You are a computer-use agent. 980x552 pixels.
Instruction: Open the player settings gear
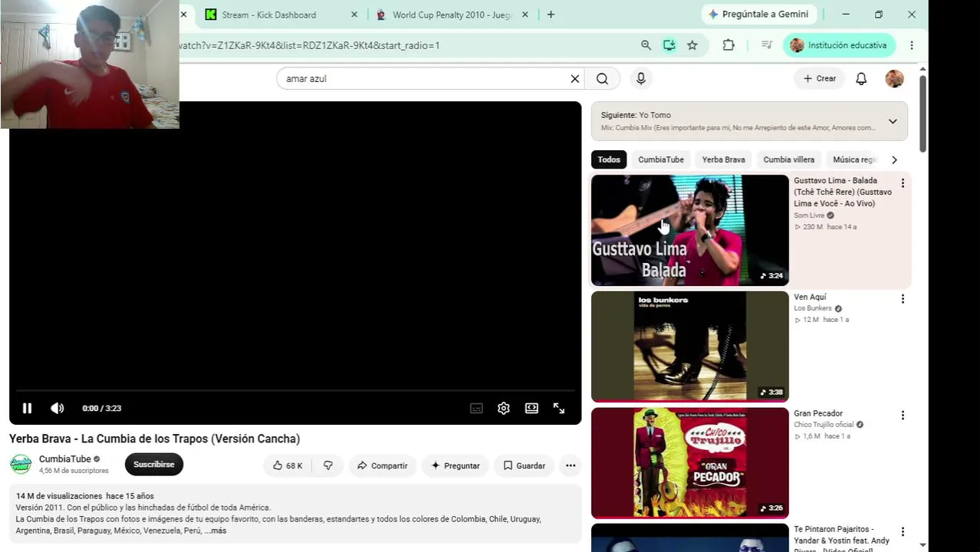(504, 409)
